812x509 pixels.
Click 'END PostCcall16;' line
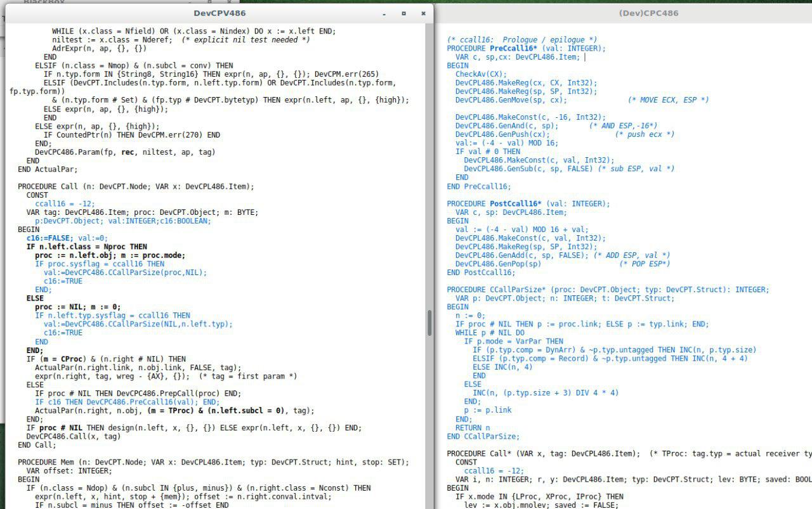tap(481, 273)
